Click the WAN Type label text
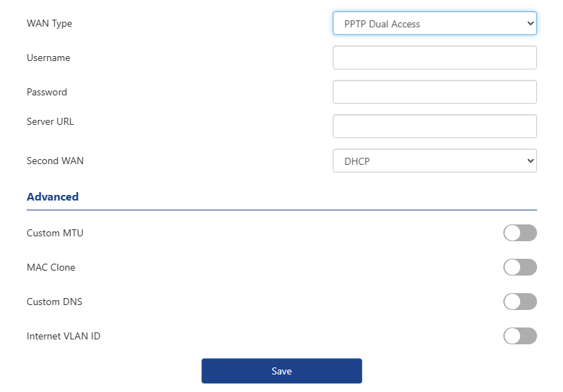 [49, 23]
